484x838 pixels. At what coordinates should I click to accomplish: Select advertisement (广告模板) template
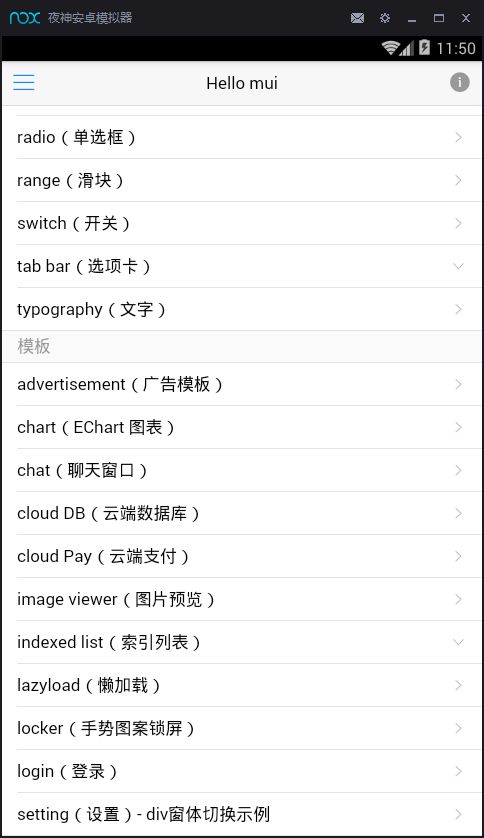point(242,384)
